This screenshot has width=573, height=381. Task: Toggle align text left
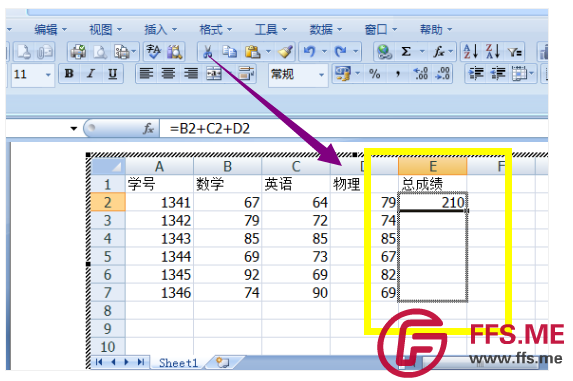pos(147,73)
